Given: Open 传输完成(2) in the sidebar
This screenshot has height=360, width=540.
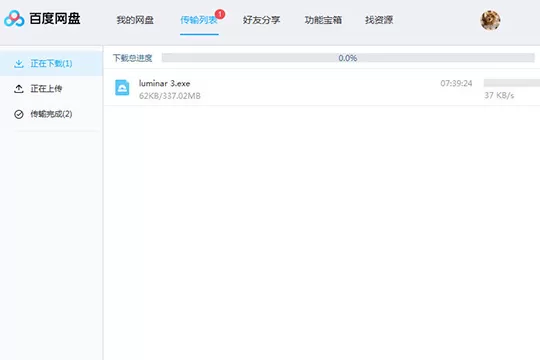Looking at the screenshot, I should coord(51,114).
